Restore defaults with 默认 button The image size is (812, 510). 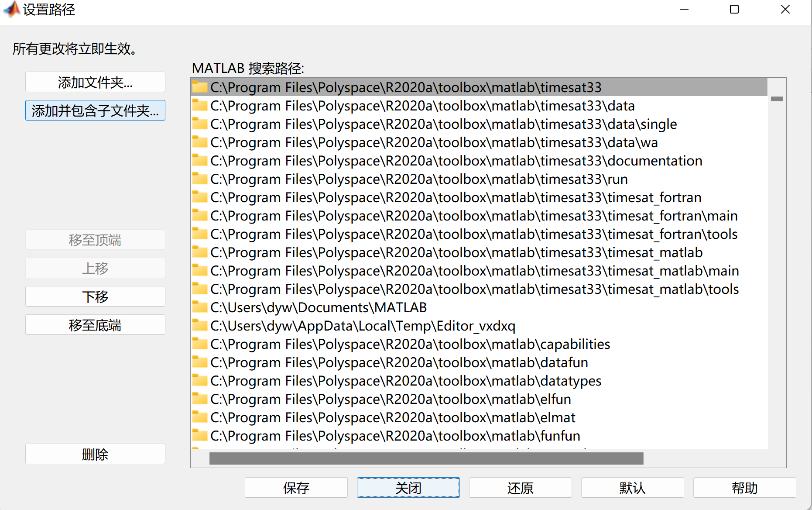point(633,487)
